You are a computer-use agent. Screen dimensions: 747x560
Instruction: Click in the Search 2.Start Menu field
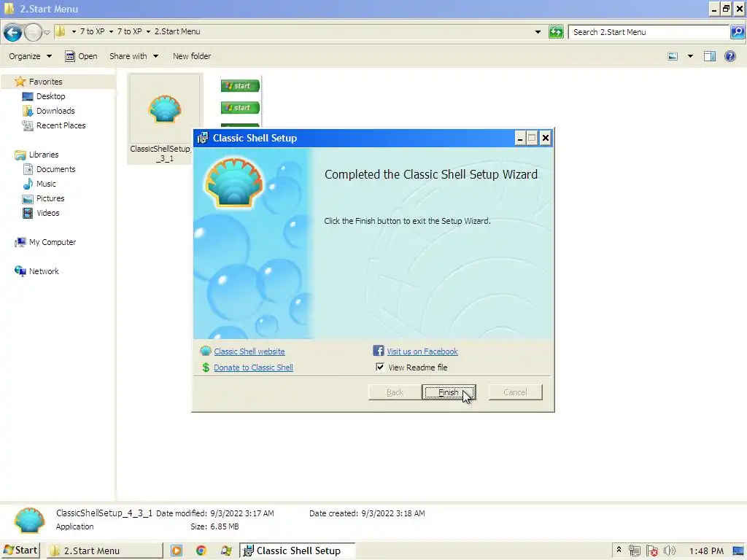tap(649, 32)
